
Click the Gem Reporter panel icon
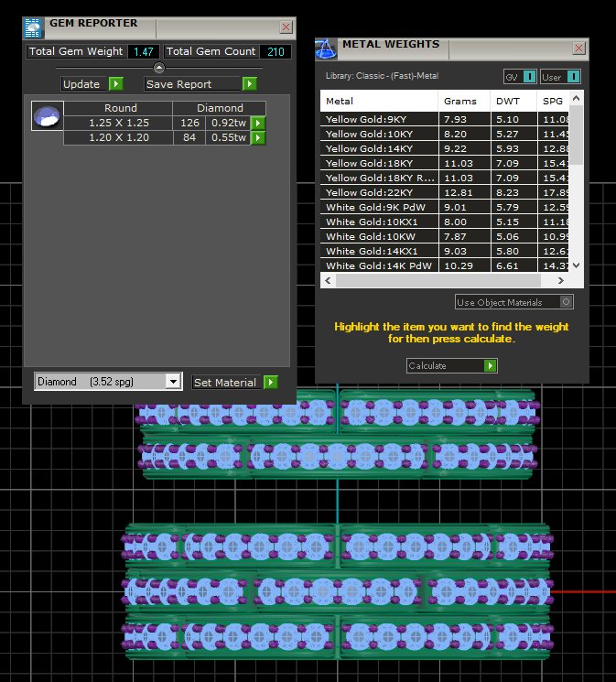(x=33, y=27)
